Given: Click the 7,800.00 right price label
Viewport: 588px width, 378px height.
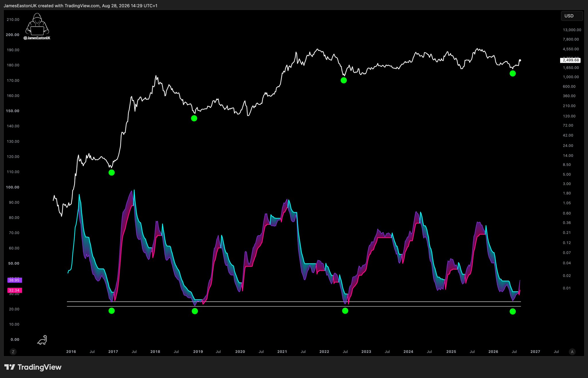Looking at the screenshot, I should [571, 39].
